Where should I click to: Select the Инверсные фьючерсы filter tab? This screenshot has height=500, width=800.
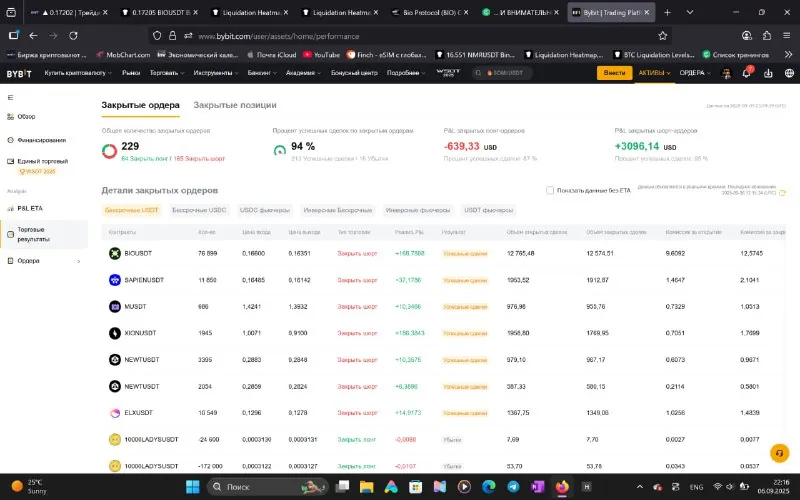[418, 210]
